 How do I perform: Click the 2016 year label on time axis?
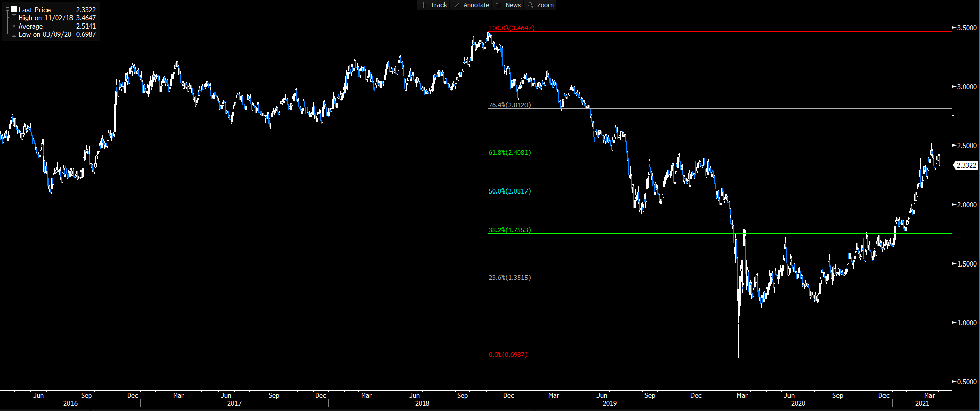70,404
